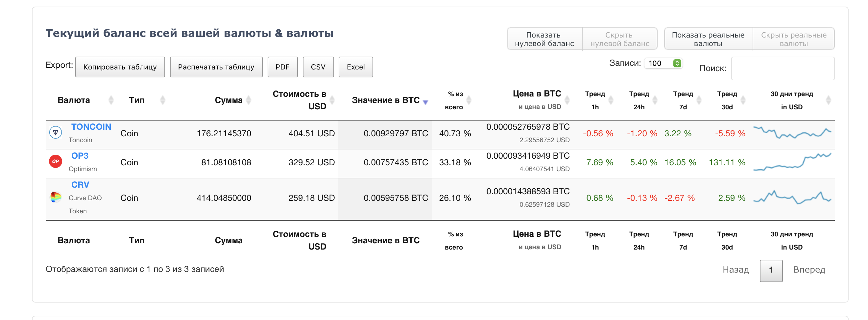Click 0.62597128 USD price text
The image size is (868, 320).
click(544, 204)
